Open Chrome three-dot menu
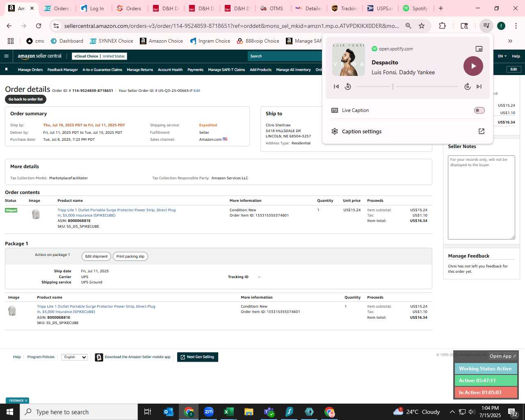This screenshot has height=420, width=525. point(515,26)
